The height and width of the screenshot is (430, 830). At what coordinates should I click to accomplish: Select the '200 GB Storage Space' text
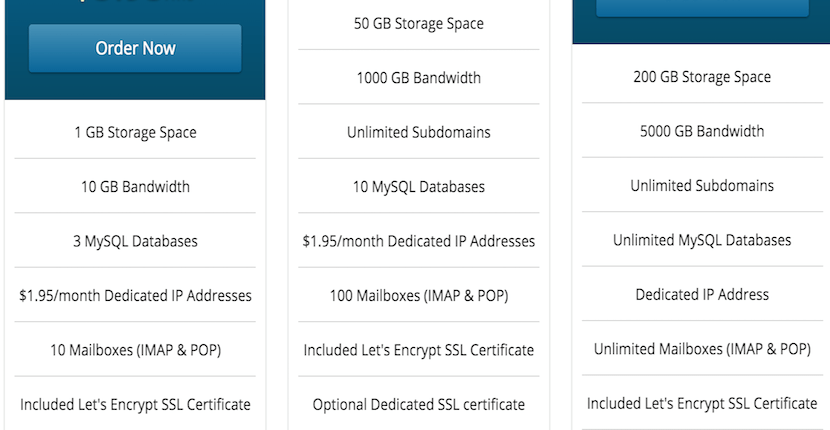click(x=702, y=77)
